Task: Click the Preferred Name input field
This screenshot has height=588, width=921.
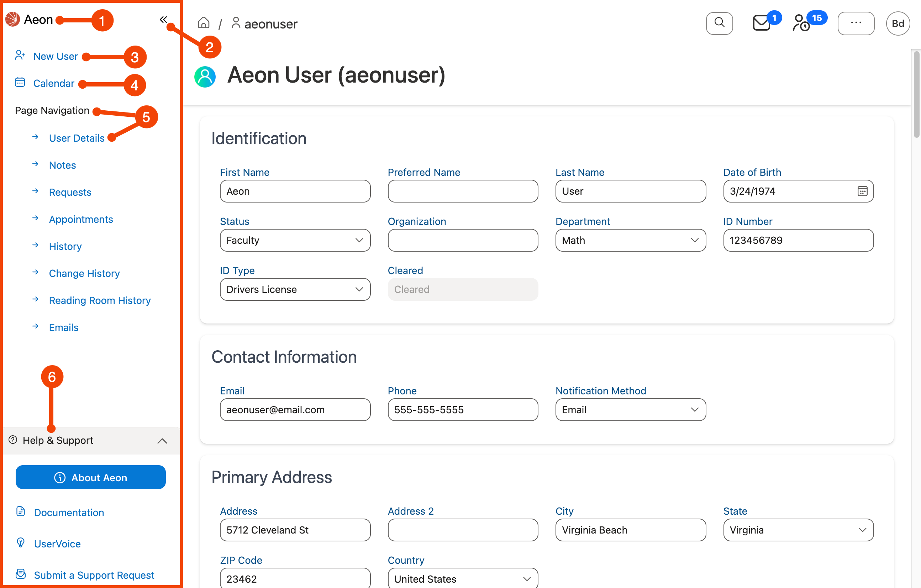Action: pyautogui.click(x=462, y=191)
